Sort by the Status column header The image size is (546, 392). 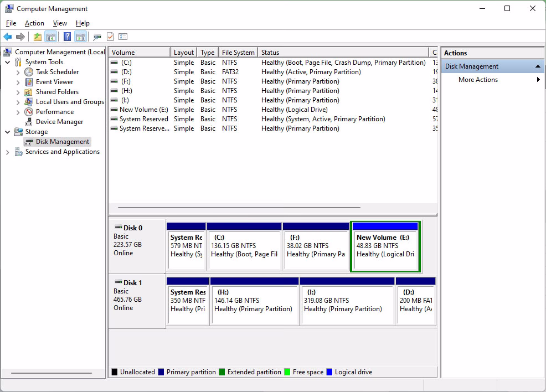pos(343,52)
